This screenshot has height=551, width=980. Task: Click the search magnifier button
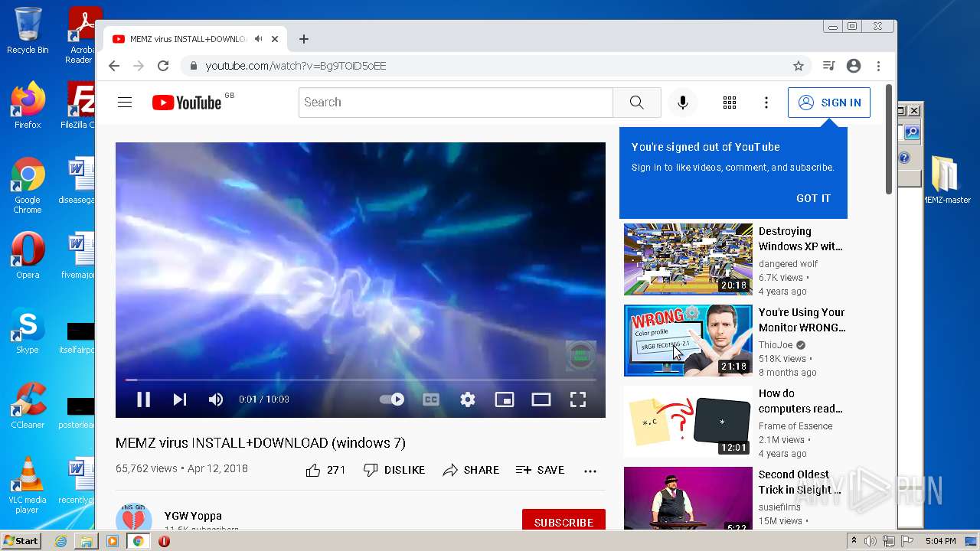point(637,103)
